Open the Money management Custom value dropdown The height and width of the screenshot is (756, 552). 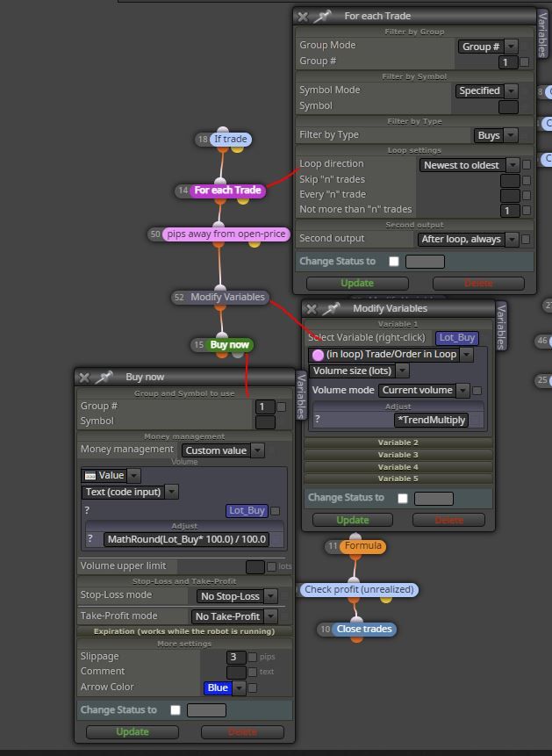258,450
